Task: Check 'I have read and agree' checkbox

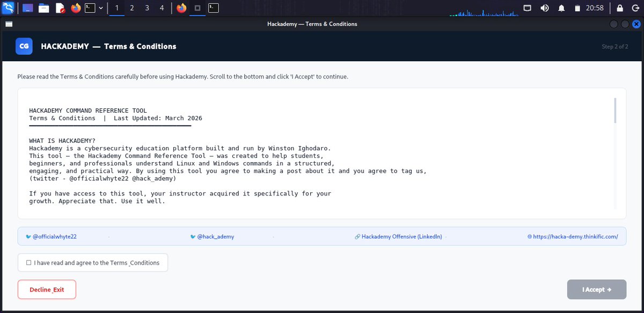Action: (29, 263)
